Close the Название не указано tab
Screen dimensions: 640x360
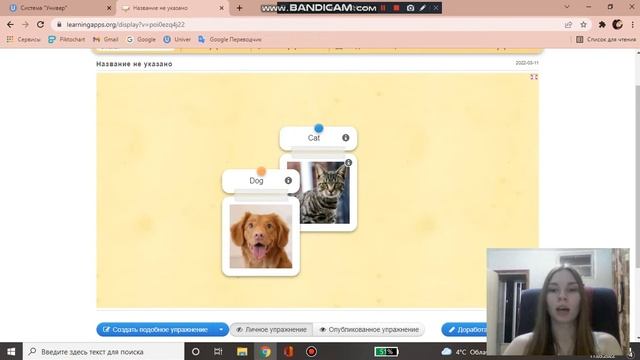pyautogui.click(x=221, y=8)
